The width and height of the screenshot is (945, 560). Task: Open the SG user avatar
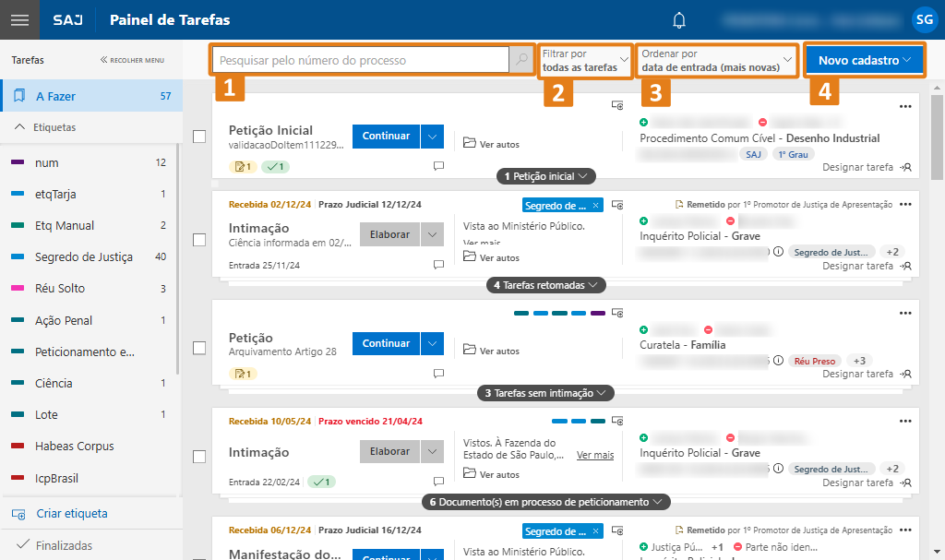tap(923, 19)
